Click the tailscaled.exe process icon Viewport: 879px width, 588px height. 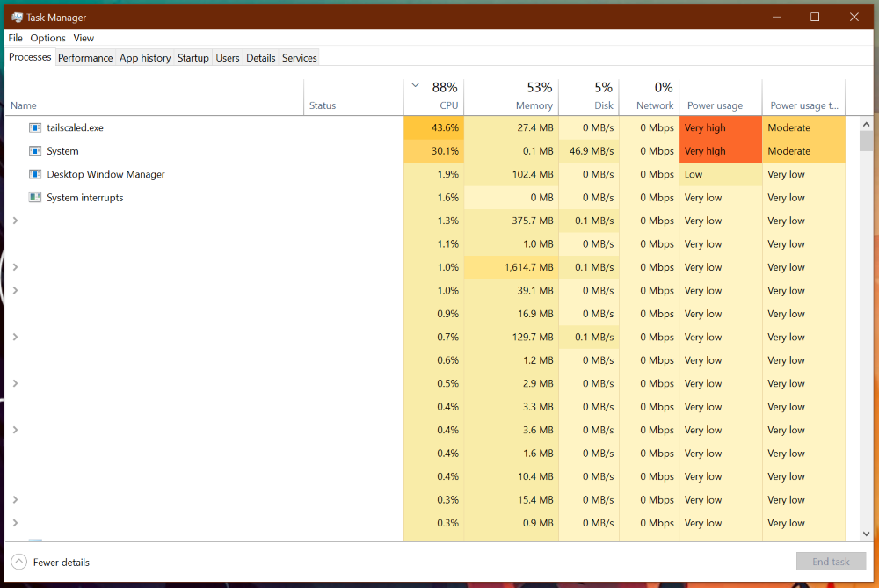[34, 127]
